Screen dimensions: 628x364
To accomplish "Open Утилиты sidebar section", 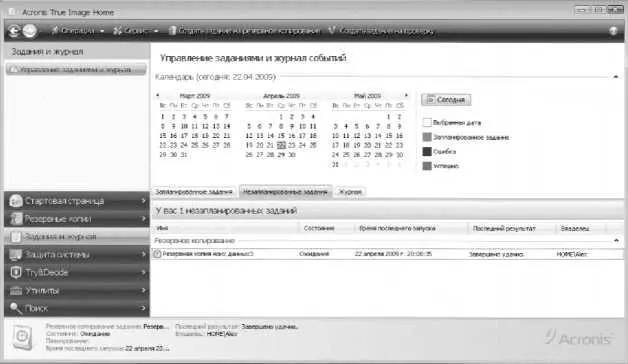I will pyautogui.click(x=76, y=290).
